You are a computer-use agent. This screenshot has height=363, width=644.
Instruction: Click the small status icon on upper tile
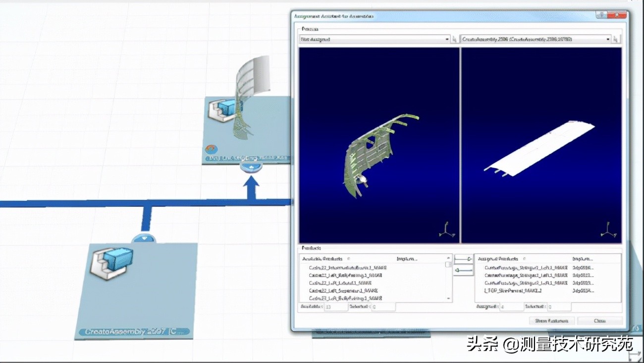click(x=211, y=149)
